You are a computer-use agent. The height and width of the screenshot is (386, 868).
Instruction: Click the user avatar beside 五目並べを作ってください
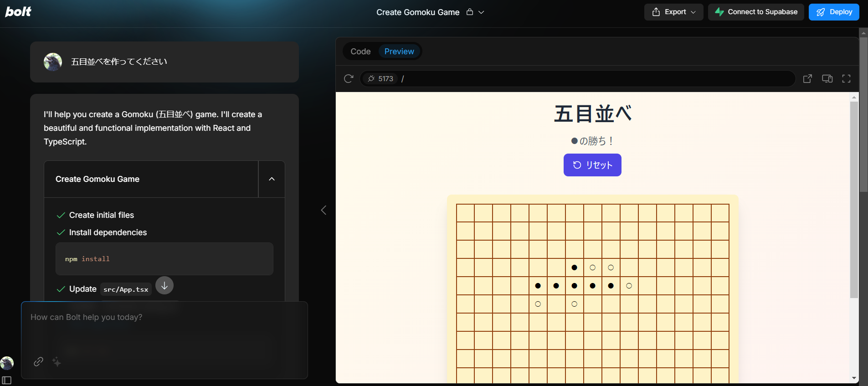coord(53,62)
